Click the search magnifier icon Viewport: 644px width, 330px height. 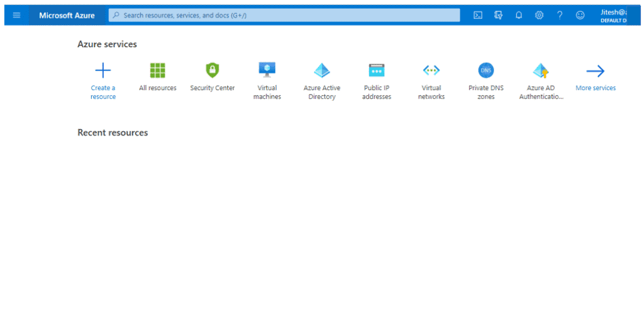[116, 15]
